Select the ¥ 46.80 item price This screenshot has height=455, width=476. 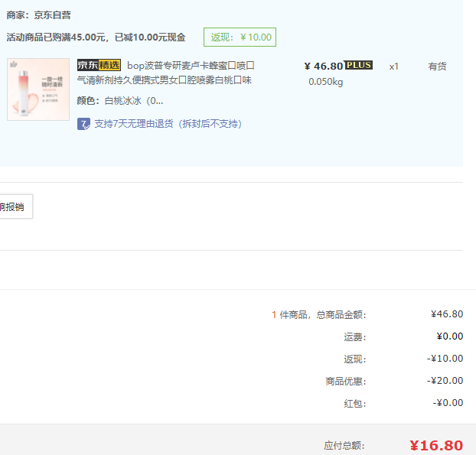324,66
